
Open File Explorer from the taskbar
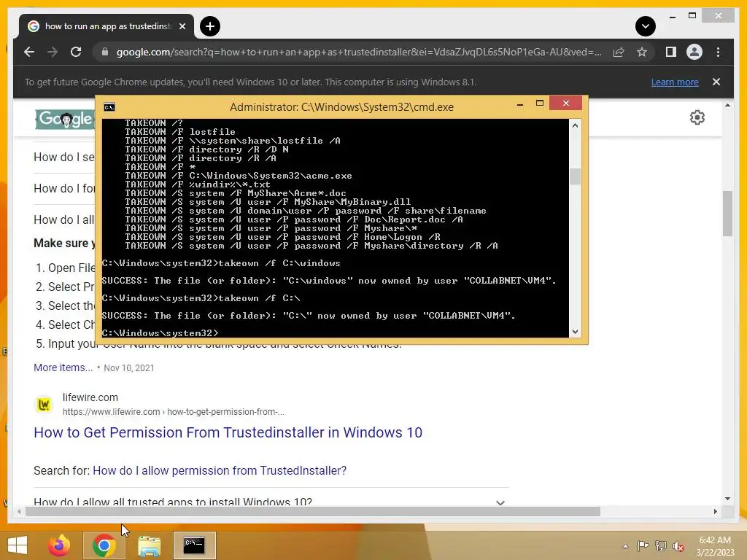(x=149, y=545)
